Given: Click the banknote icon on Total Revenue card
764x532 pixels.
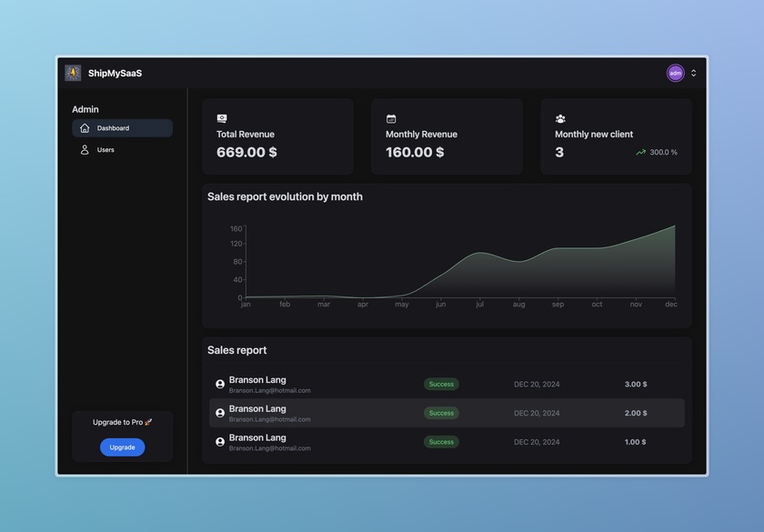Looking at the screenshot, I should [x=222, y=118].
